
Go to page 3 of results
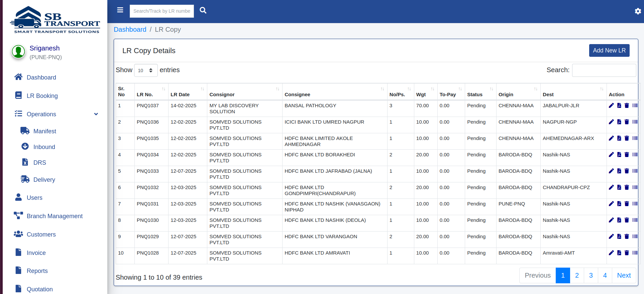[591, 275]
